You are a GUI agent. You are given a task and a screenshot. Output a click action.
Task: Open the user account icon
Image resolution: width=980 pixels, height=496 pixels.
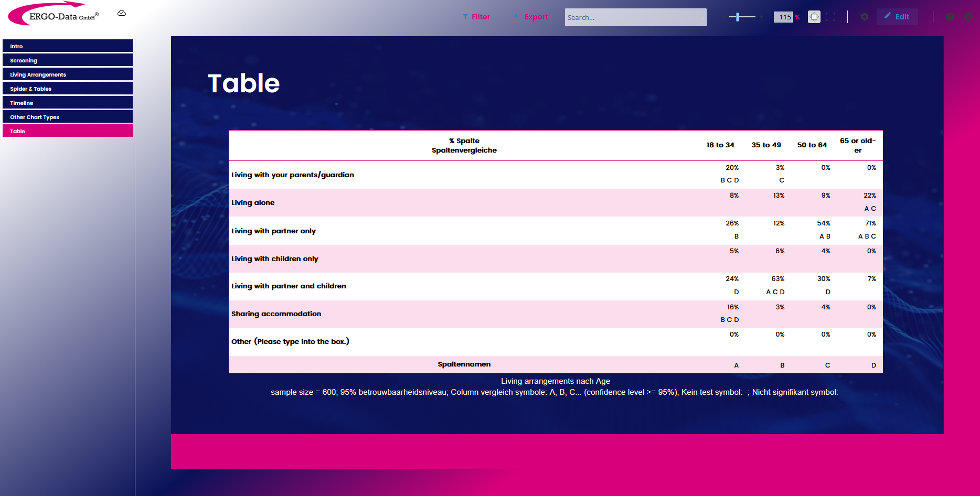pos(968,17)
